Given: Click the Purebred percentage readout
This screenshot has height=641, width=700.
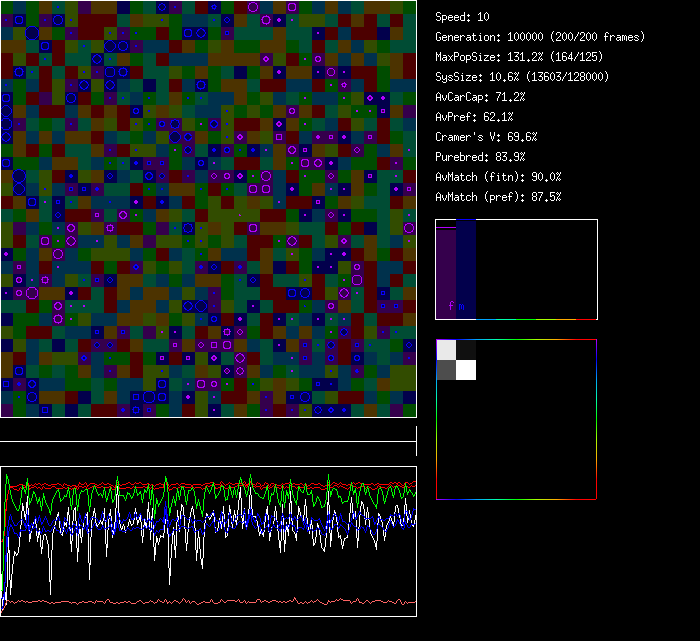Looking at the screenshot, I should (x=480, y=157).
